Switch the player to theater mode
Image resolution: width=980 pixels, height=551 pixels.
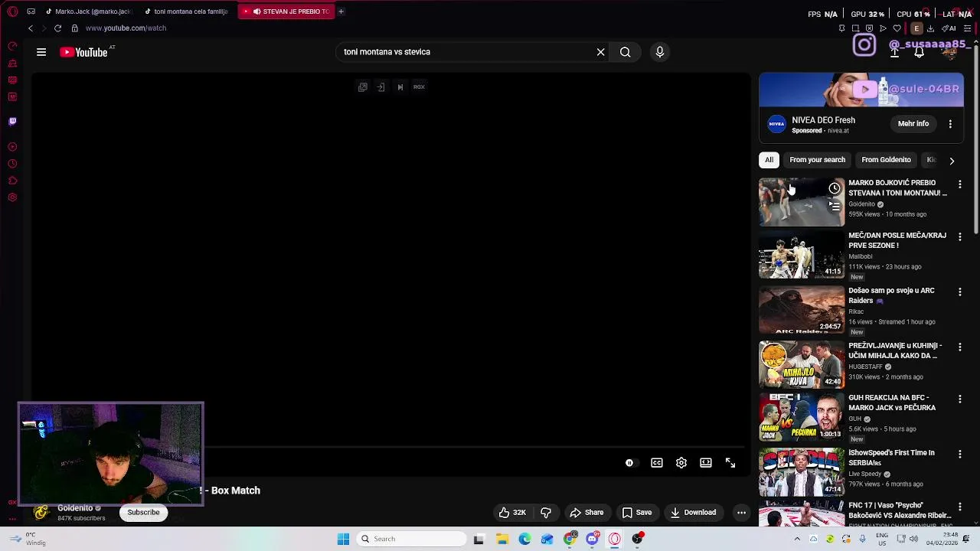point(706,463)
